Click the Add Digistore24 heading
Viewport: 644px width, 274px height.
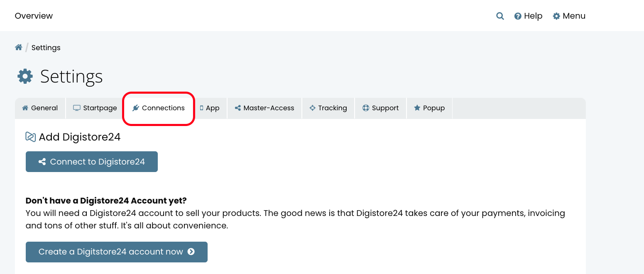80,137
